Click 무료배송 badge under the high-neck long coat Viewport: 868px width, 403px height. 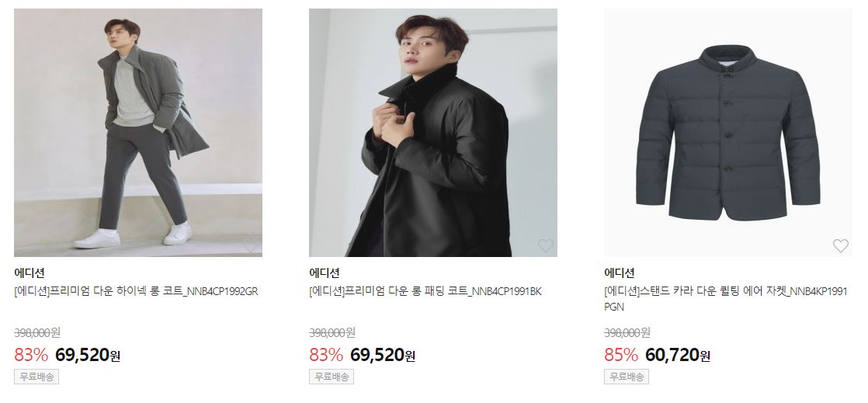pyautogui.click(x=36, y=377)
